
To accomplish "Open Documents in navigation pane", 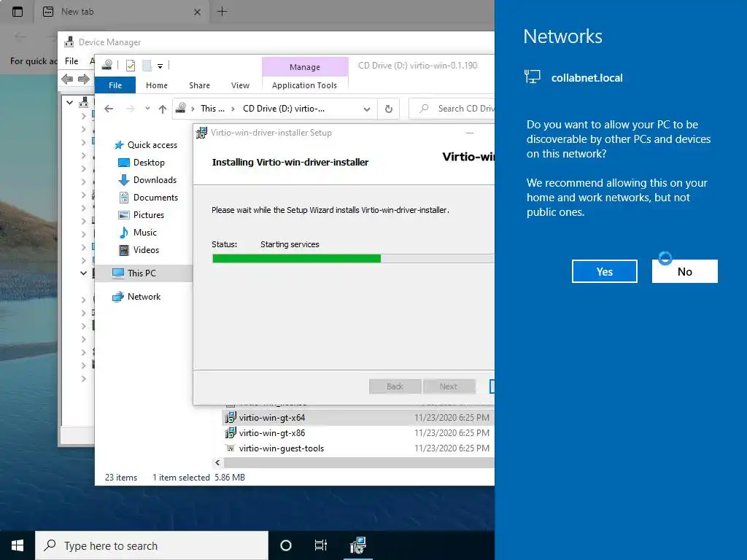I will click(x=155, y=198).
